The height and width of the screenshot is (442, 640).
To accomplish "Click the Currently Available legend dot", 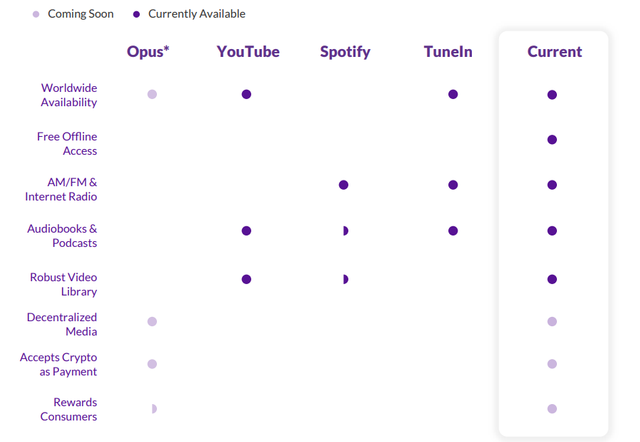I will pos(136,14).
